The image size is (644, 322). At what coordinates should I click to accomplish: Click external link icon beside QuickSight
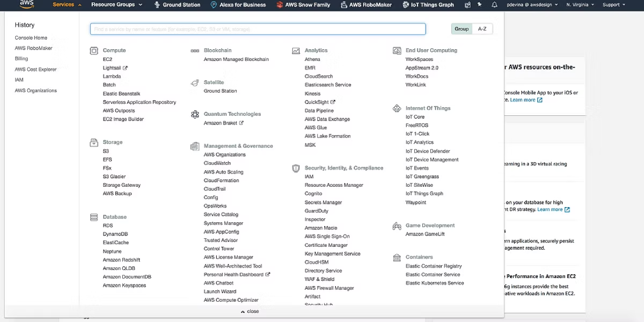click(333, 102)
